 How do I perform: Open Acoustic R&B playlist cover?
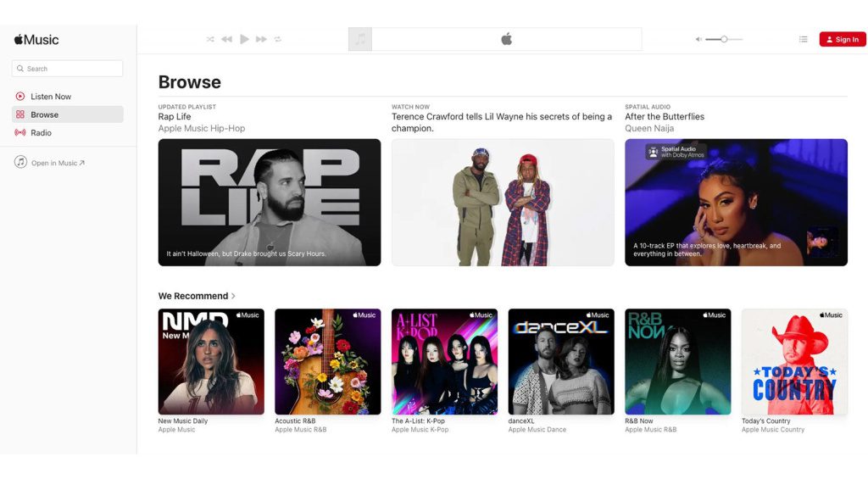328,362
